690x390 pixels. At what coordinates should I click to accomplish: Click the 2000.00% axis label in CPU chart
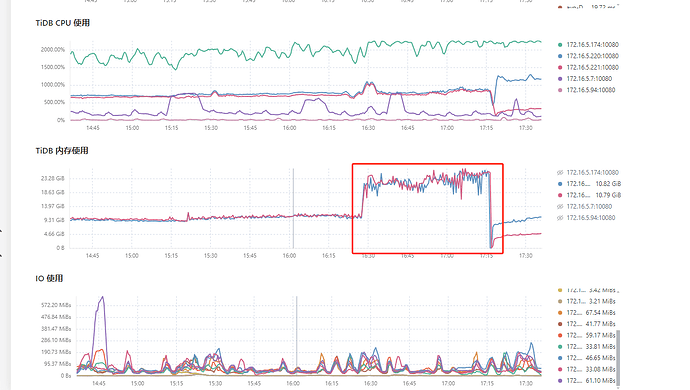coord(53,50)
